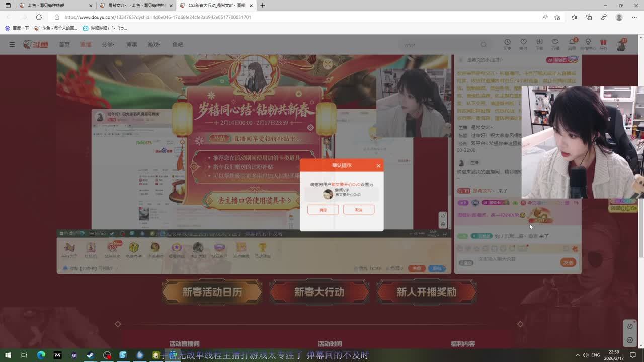Expand the 分类 dropdown menu
The height and width of the screenshot is (362, 644).
point(108,45)
